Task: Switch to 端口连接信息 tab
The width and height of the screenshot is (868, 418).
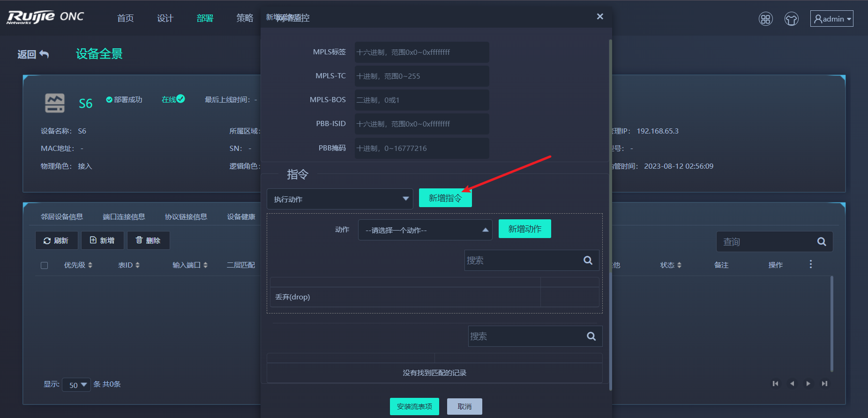Action: pos(124,216)
